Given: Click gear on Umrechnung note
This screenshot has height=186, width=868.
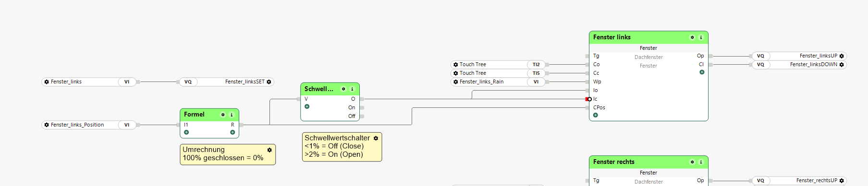Looking at the screenshot, I should coord(269,150).
